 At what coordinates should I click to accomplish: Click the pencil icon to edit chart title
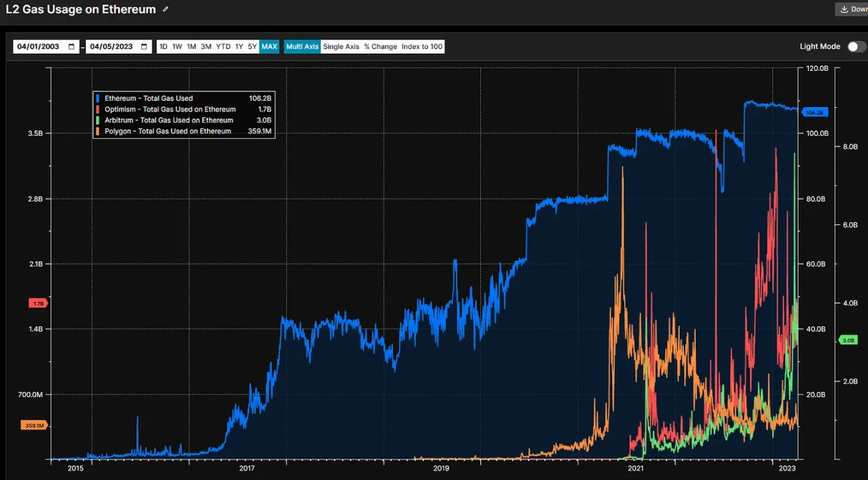pyautogui.click(x=166, y=9)
